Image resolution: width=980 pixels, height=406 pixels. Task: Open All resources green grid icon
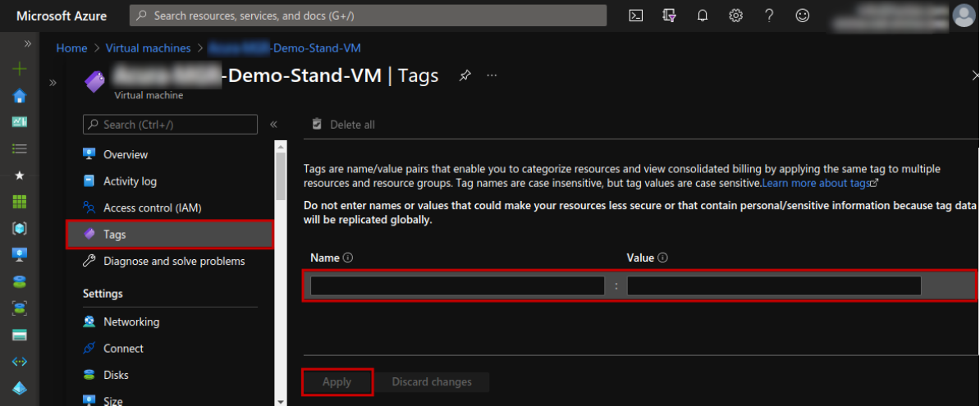tap(20, 202)
